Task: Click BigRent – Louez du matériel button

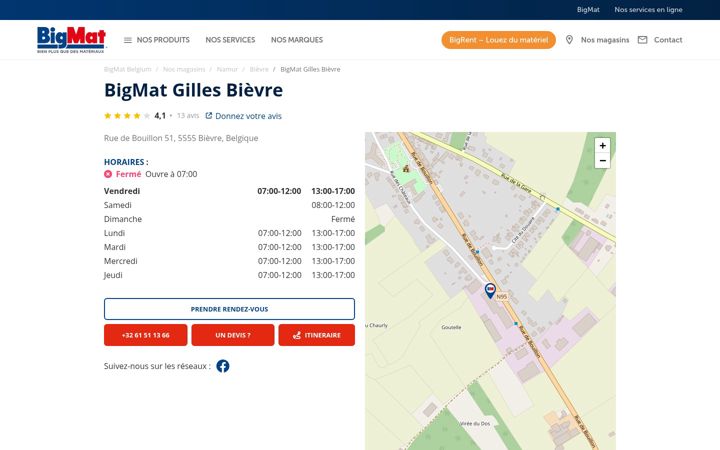Action: point(499,40)
